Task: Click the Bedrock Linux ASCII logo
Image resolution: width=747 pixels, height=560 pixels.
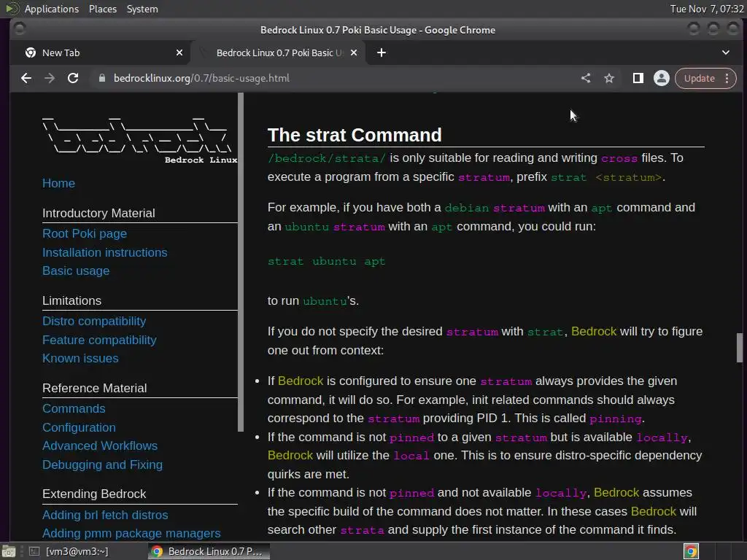Action: pos(139,139)
